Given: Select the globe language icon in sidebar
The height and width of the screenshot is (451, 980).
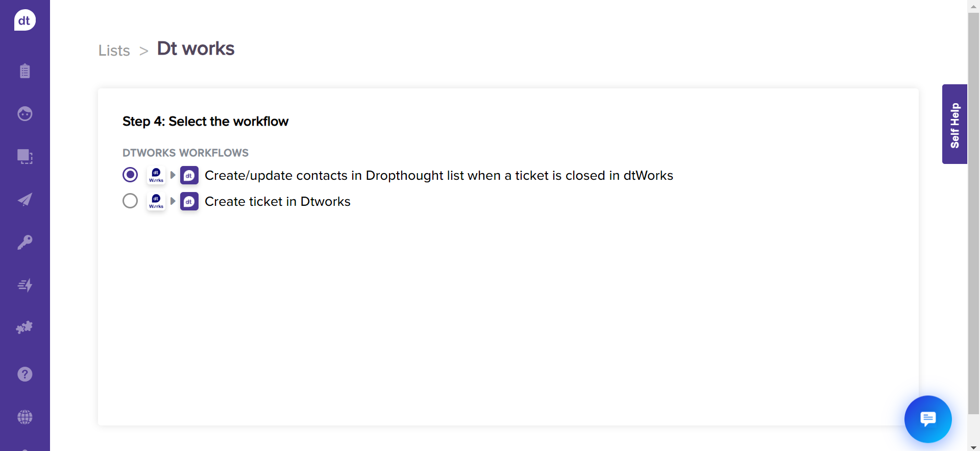Looking at the screenshot, I should (x=24, y=417).
